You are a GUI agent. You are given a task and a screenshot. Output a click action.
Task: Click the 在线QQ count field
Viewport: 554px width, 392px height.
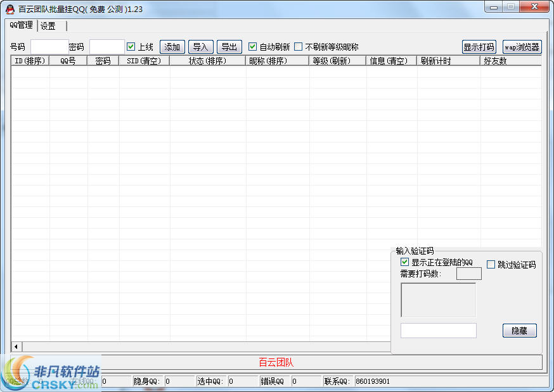[117, 381]
